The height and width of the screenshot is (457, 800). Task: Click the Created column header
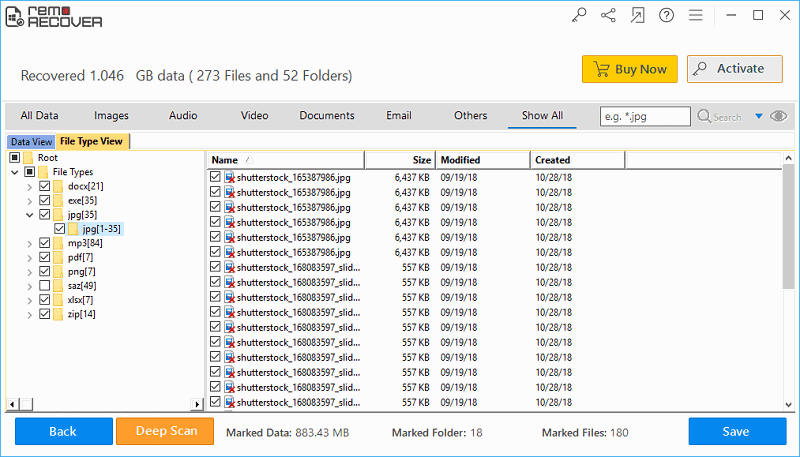point(578,160)
